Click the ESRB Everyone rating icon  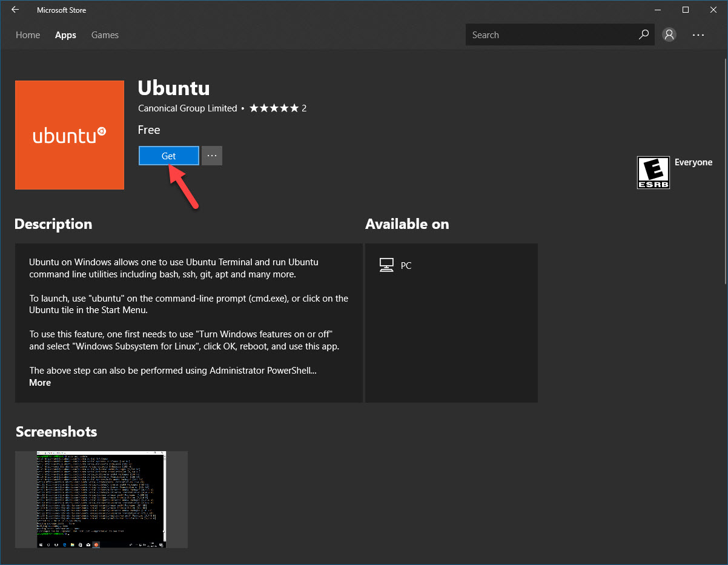click(x=654, y=173)
